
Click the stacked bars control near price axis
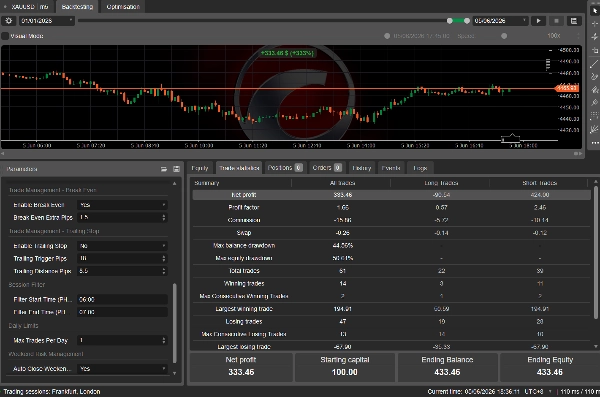548,64
